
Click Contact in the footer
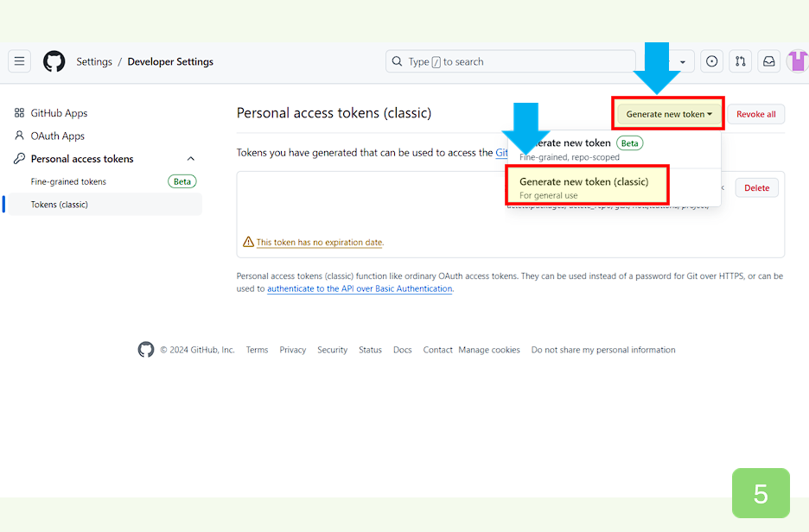(437, 350)
